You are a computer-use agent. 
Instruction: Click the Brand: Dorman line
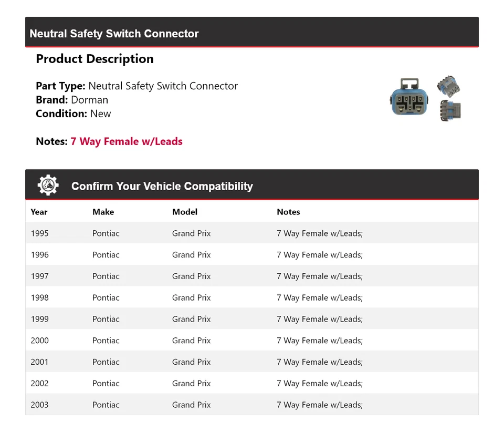(72, 100)
